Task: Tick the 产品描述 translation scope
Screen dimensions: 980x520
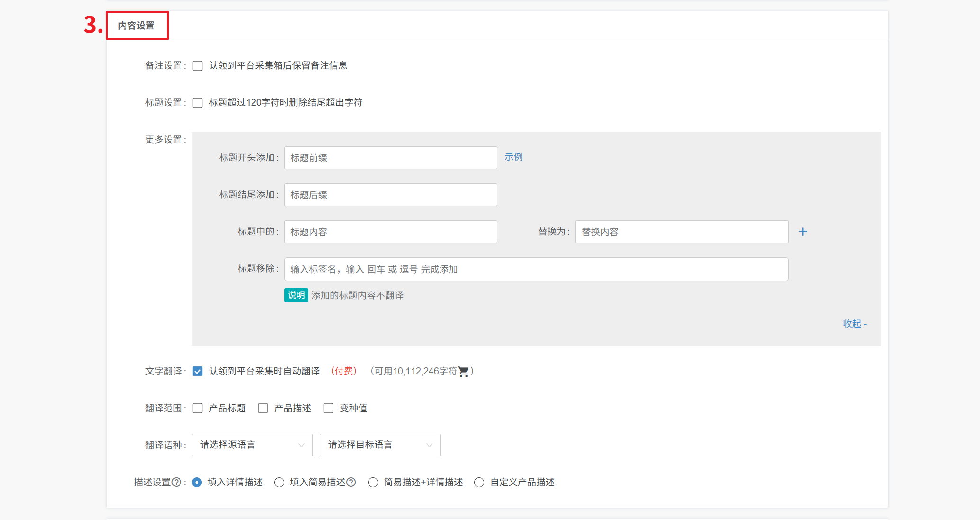Action: [263, 408]
